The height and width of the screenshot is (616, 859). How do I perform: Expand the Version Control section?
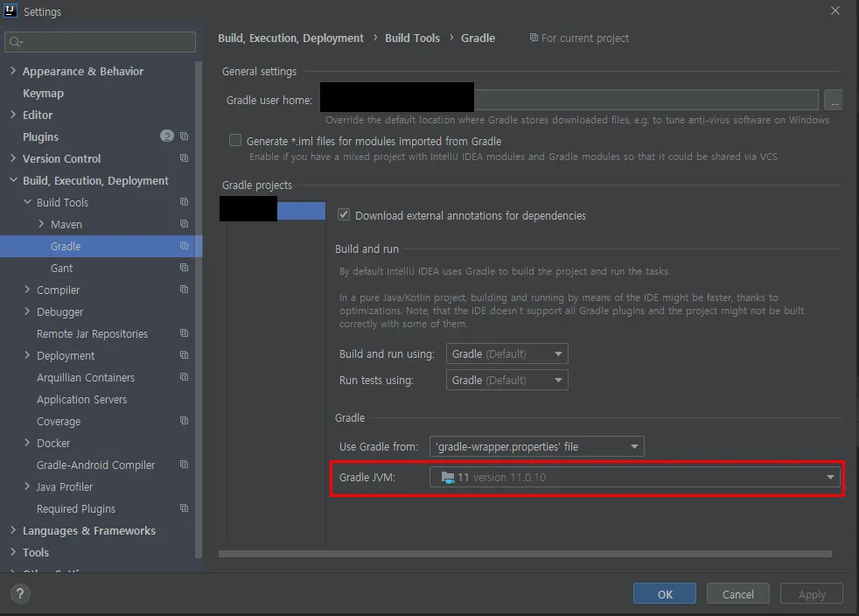point(13,158)
